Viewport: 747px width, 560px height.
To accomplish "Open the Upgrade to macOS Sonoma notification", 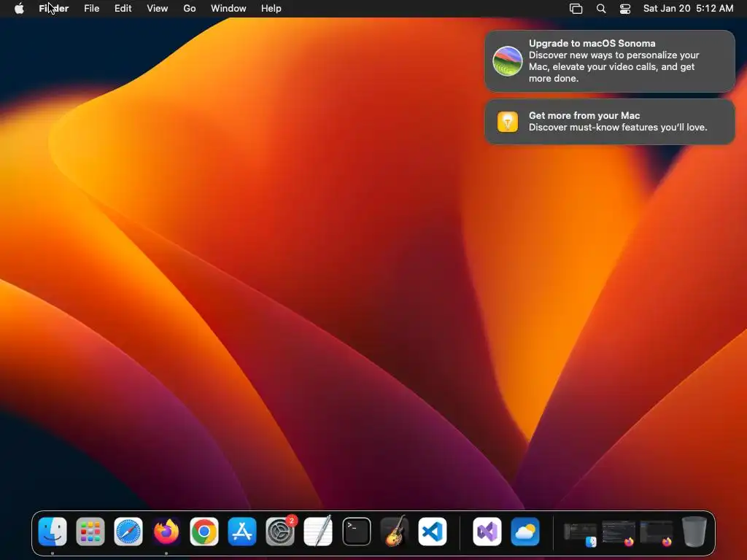I will (x=610, y=61).
